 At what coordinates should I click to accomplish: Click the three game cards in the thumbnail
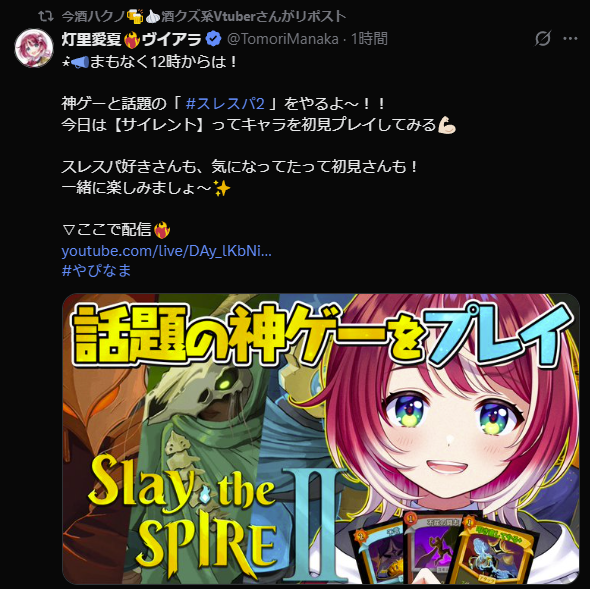pos(443,548)
